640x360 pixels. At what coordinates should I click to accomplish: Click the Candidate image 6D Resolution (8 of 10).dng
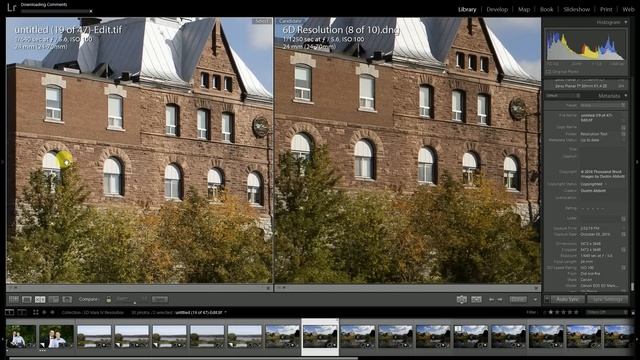pos(408,150)
